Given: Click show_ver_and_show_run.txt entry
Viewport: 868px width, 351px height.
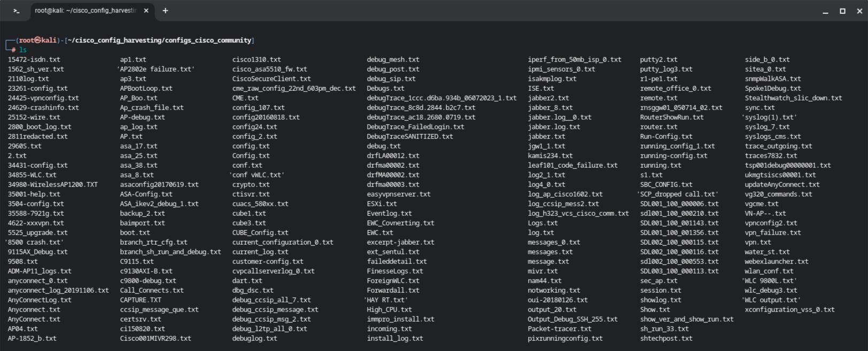Looking at the screenshot, I should 687,319.
